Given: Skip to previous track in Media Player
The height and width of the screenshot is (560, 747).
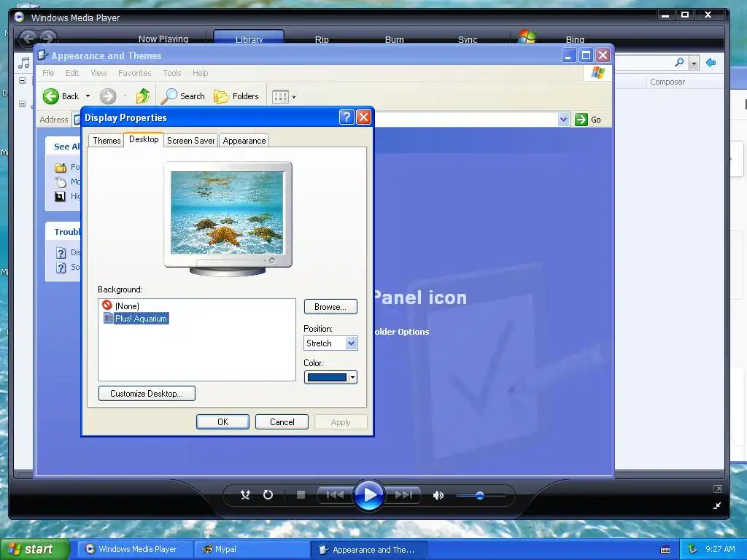Looking at the screenshot, I should [335, 495].
